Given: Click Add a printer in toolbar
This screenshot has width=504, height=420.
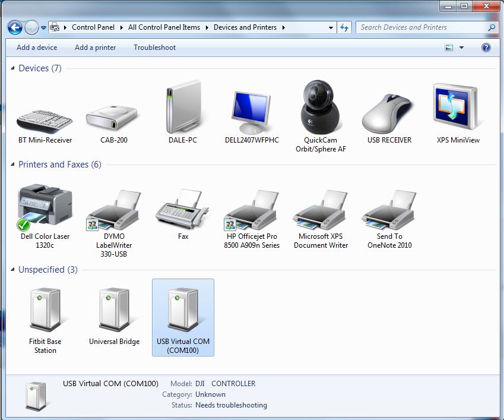Looking at the screenshot, I should 95,48.
